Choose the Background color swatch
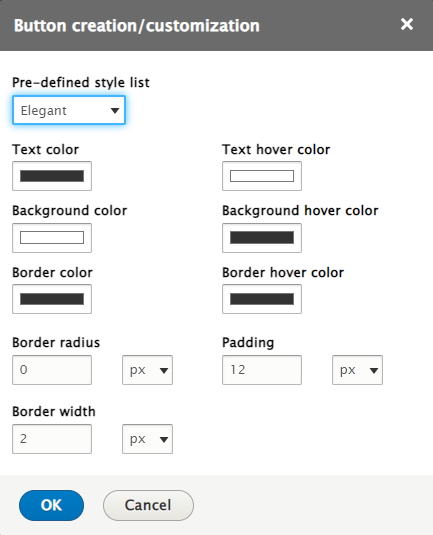Screen dimensions: 433x535 coord(52,238)
